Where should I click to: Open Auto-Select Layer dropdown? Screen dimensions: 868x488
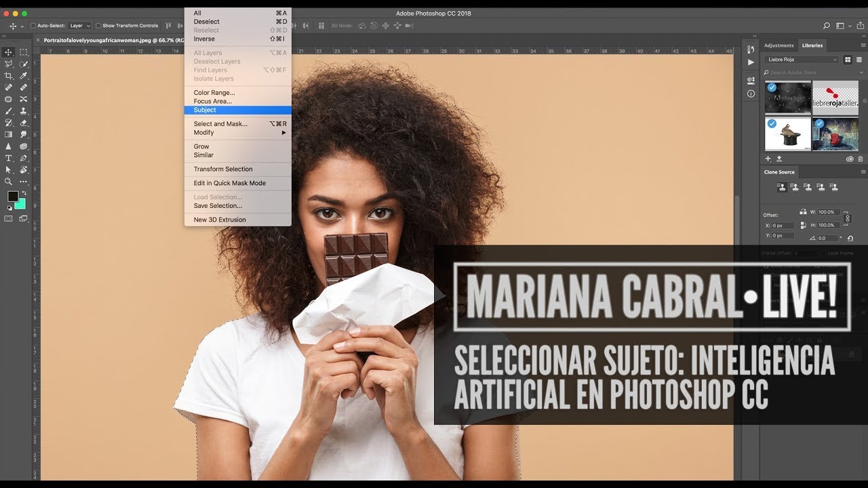(79, 26)
